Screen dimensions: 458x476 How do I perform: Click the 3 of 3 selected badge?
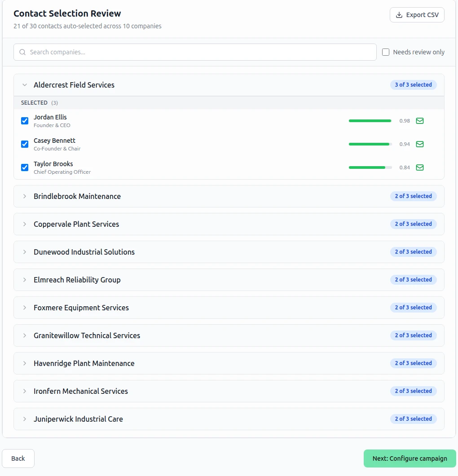(414, 85)
